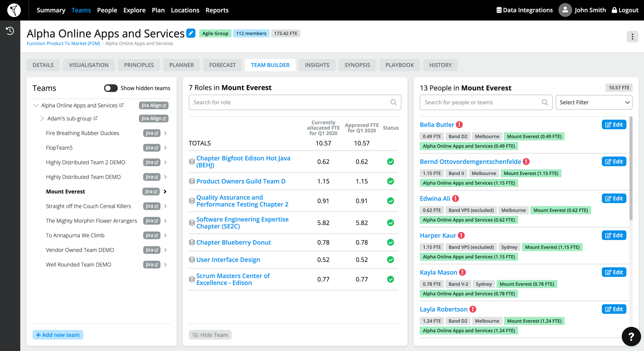Click the Search for people or teams field
The height and width of the screenshot is (351, 644).
(482, 102)
